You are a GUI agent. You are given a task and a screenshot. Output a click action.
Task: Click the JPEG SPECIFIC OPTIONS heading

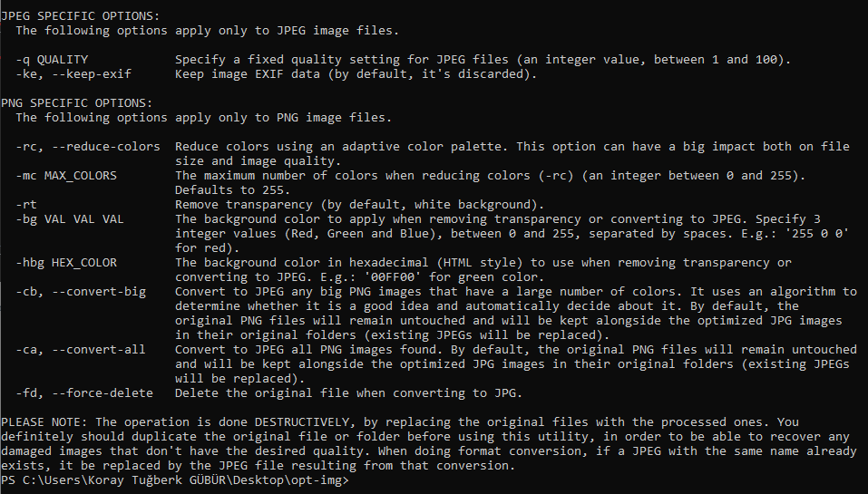click(80, 16)
